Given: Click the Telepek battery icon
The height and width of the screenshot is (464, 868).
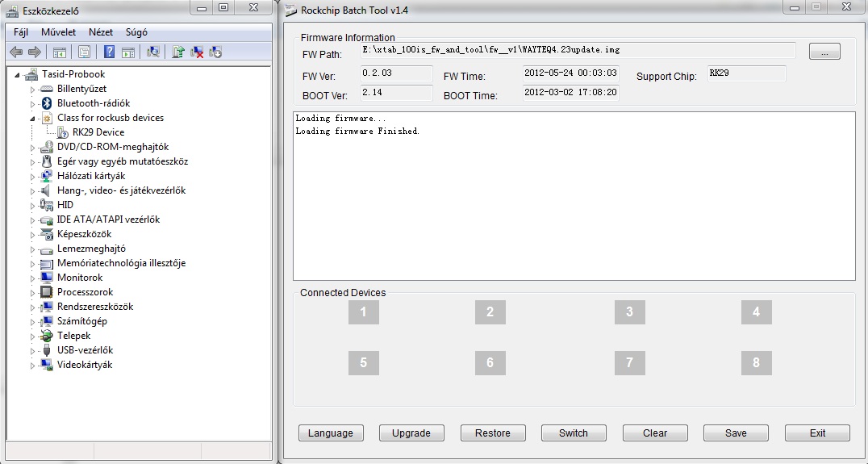Looking at the screenshot, I should coord(47,336).
